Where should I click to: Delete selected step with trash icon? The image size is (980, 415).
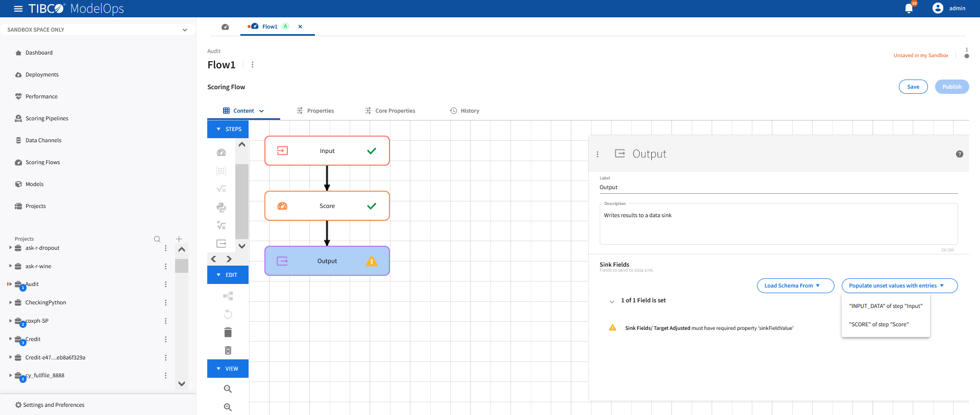[228, 332]
